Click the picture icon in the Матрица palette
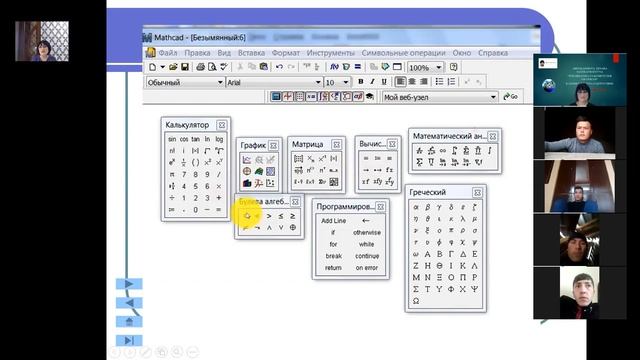Viewport: 640px width, 360px height. [x=334, y=182]
